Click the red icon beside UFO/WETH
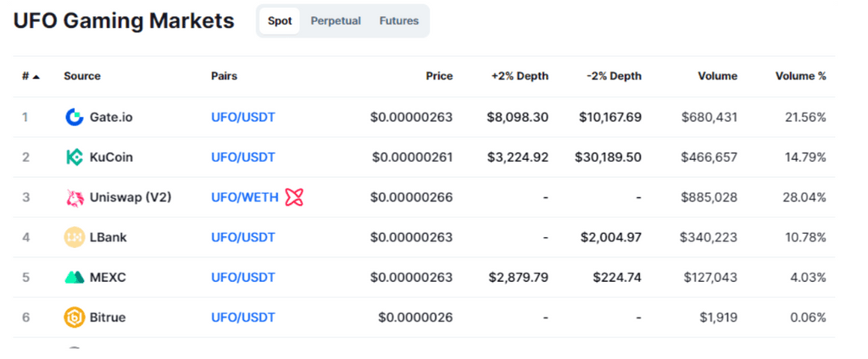The image size is (868, 359). [294, 197]
